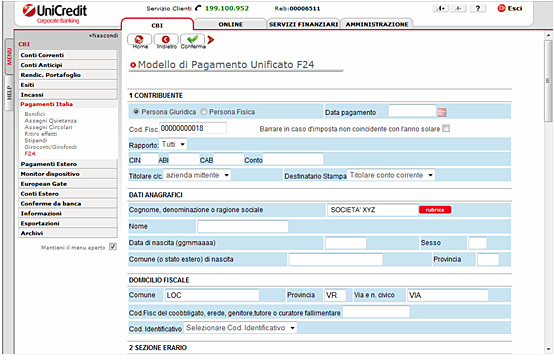The height and width of the screenshot is (360, 554).
Task: Click the red arrow next to Conferma
Action: [x=211, y=40]
